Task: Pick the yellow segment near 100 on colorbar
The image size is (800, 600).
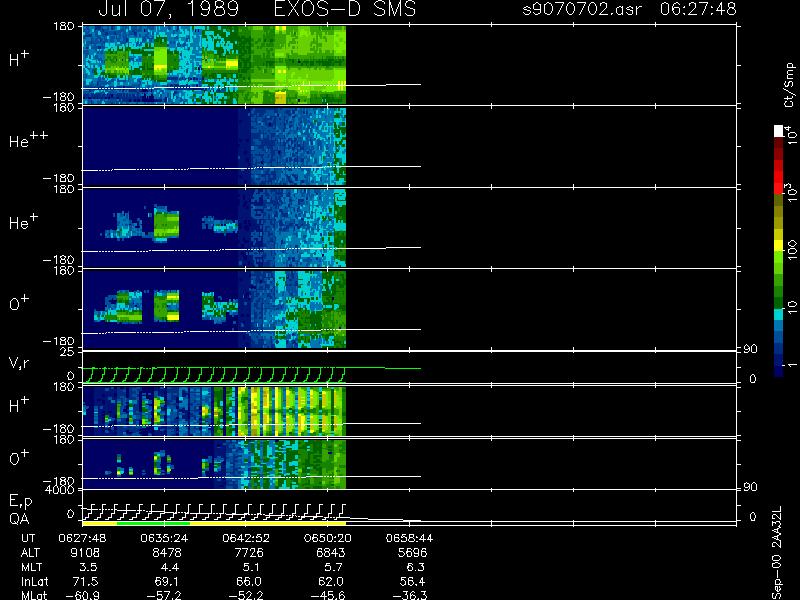Action: 779,246
